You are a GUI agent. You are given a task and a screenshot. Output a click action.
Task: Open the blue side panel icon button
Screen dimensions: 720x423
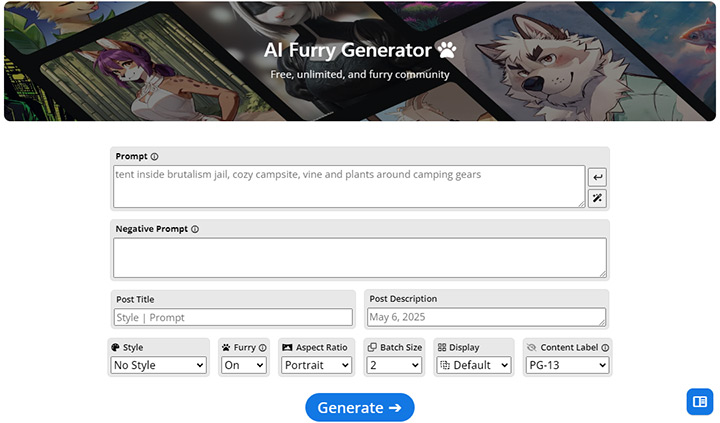click(x=700, y=402)
